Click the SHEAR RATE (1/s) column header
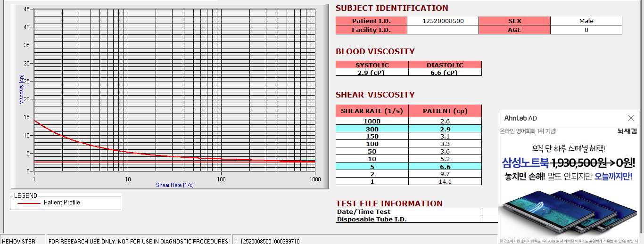Screen dimensions: 644x244 click(372, 111)
